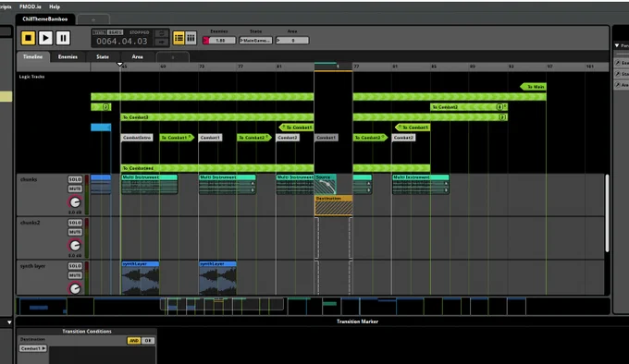Viewport: 629px width, 364px height.
Task: Click the playhead cursor on the ruler
Action: pyautogui.click(x=119, y=64)
